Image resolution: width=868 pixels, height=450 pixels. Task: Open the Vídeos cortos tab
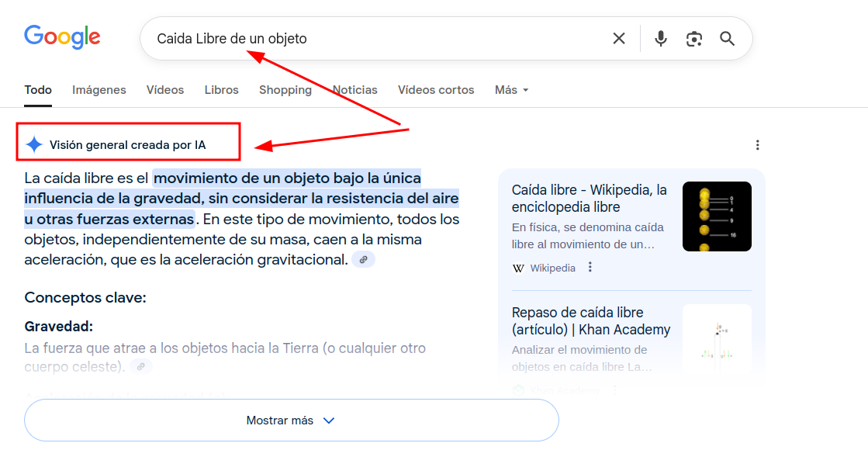click(x=436, y=90)
